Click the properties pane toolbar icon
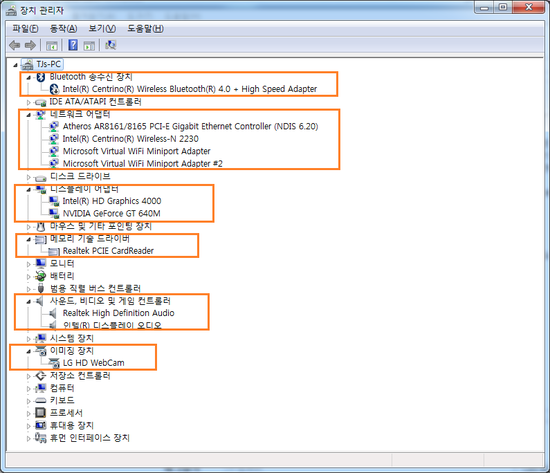Image resolution: width=550 pixels, height=473 pixels. point(89,46)
